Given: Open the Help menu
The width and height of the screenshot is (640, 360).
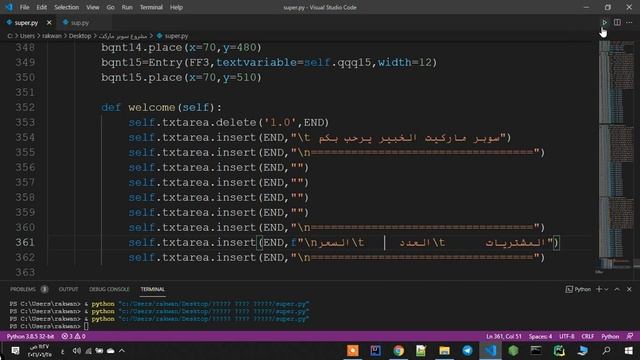Looking at the screenshot, I should click(176, 7).
